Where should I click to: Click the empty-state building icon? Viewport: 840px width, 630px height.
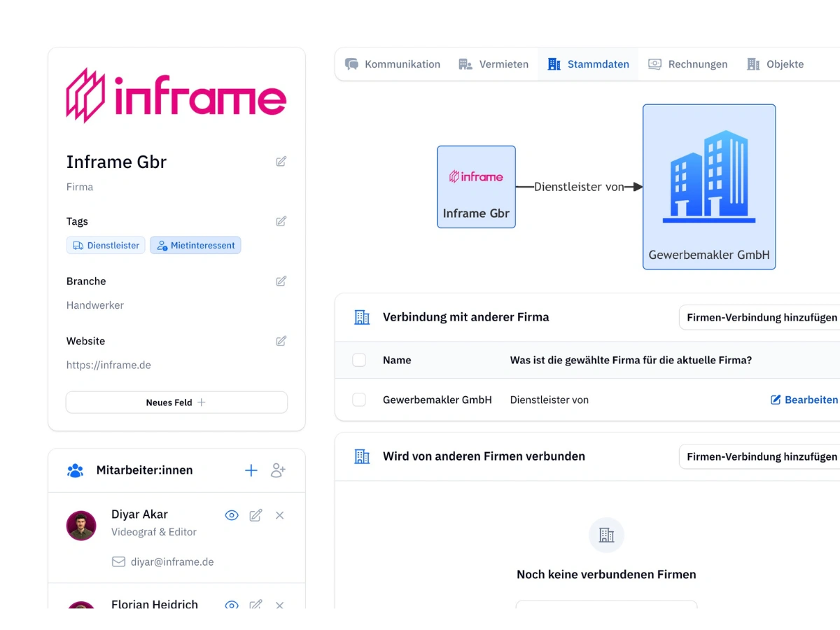coord(606,536)
